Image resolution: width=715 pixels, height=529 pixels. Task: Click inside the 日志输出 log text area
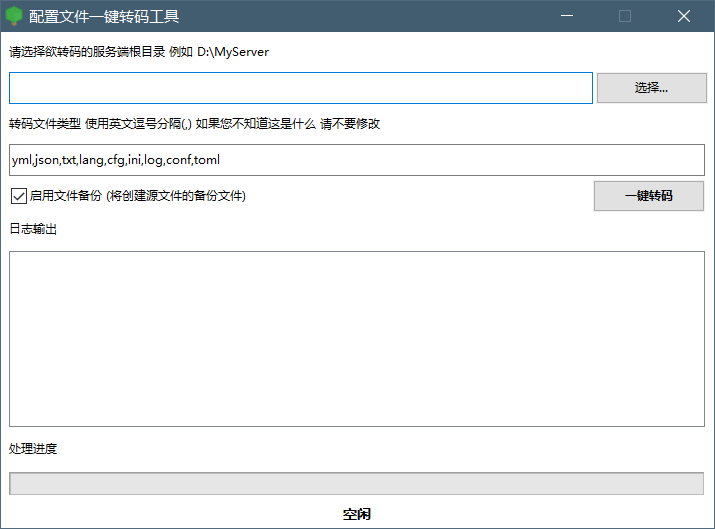356,339
